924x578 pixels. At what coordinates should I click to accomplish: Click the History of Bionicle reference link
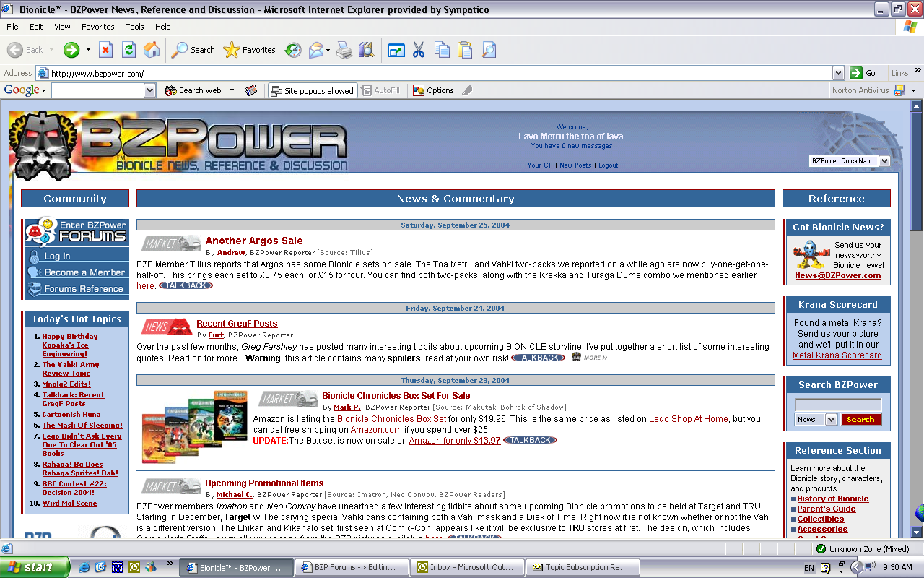tap(833, 499)
